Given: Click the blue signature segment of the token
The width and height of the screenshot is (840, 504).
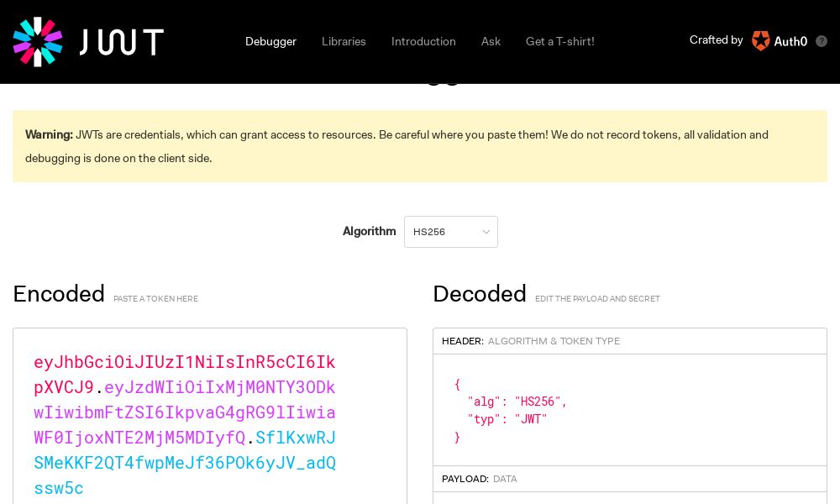Looking at the screenshot, I should (185, 463).
